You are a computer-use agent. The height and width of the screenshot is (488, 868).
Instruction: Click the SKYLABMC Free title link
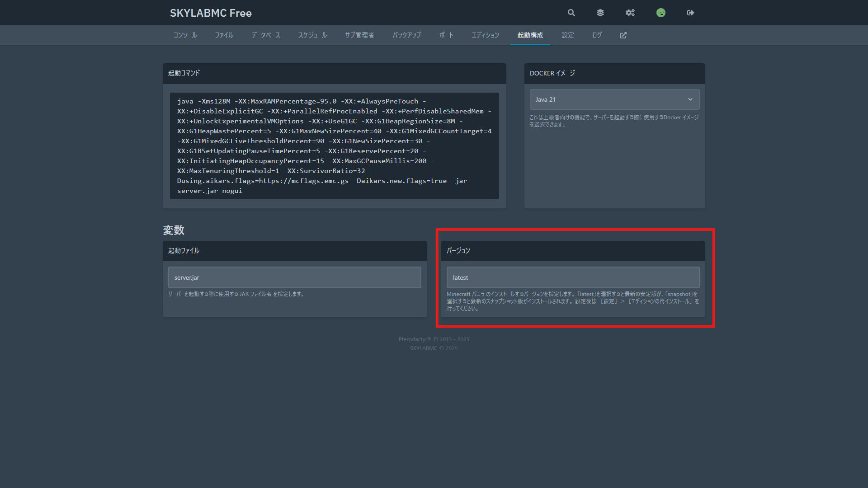(211, 13)
